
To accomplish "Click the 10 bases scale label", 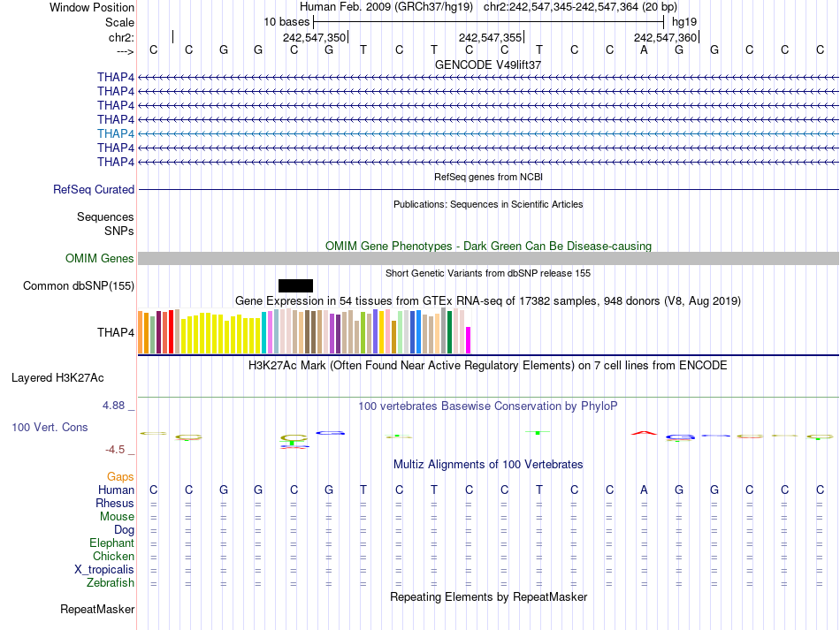I will point(286,22).
